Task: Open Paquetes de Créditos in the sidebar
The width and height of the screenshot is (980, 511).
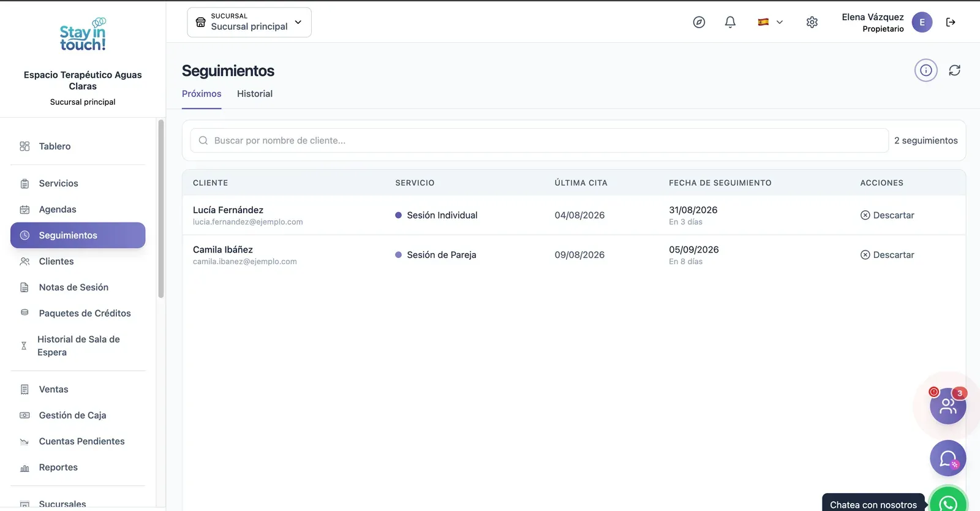Action: [x=78, y=313]
